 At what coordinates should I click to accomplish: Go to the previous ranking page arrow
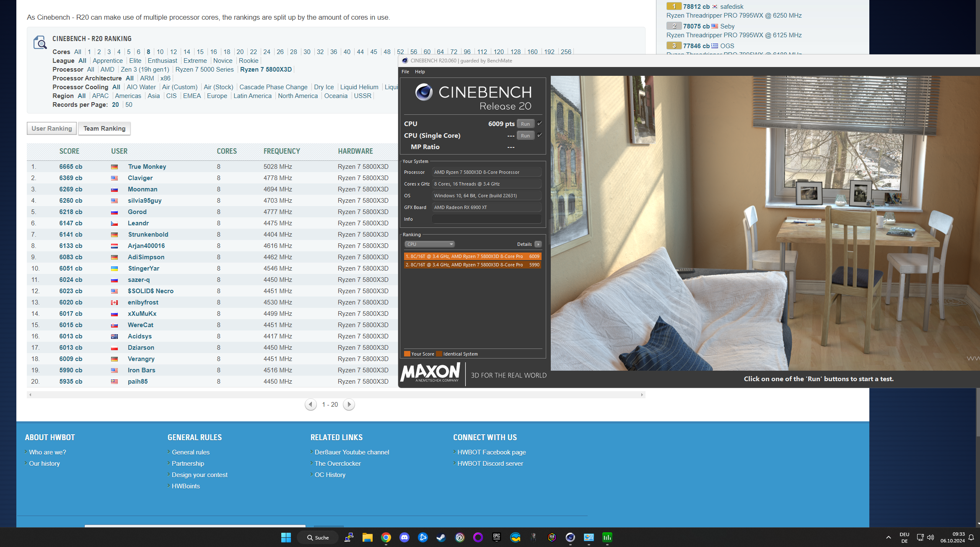click(311, 404)
